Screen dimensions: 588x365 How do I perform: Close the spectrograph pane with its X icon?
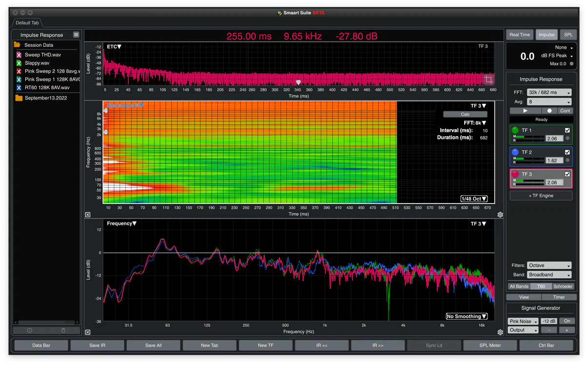88,215
